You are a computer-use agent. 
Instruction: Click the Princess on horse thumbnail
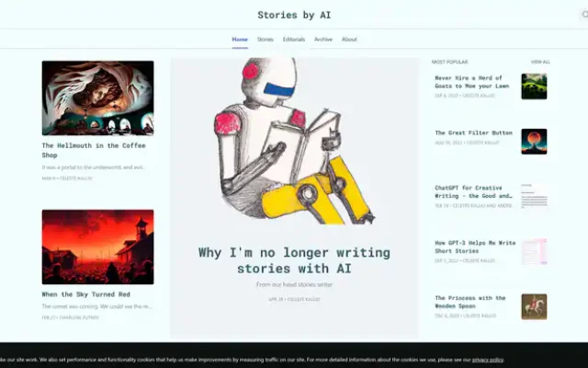point(534,306)
